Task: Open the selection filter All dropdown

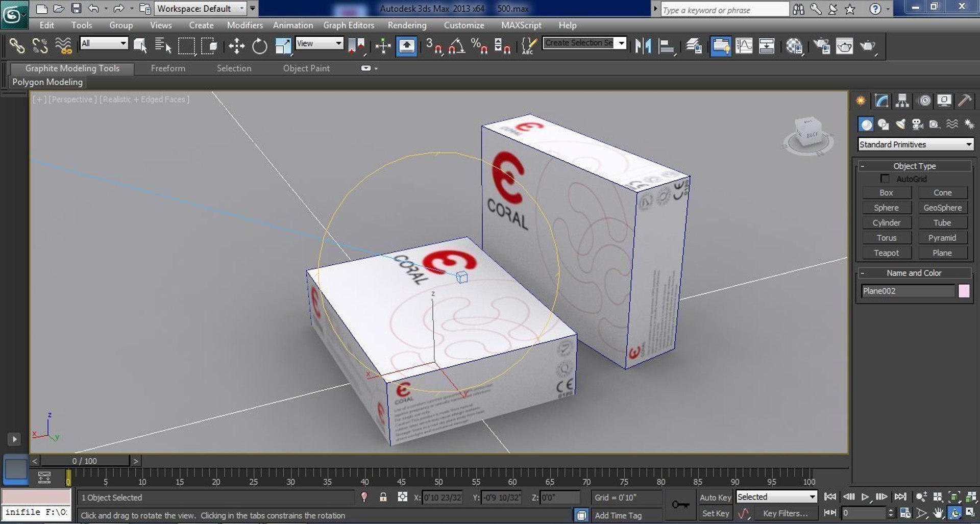Action: click(104, 43)
